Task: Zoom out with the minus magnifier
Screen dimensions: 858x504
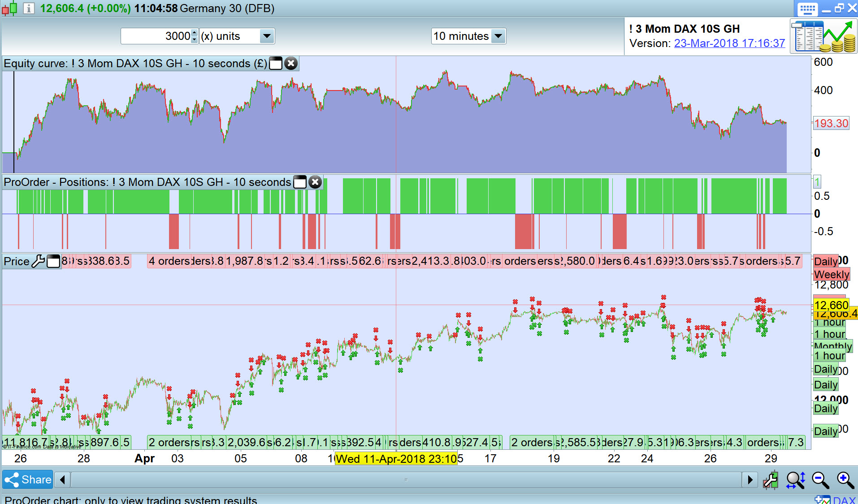Action: [821, 480]
